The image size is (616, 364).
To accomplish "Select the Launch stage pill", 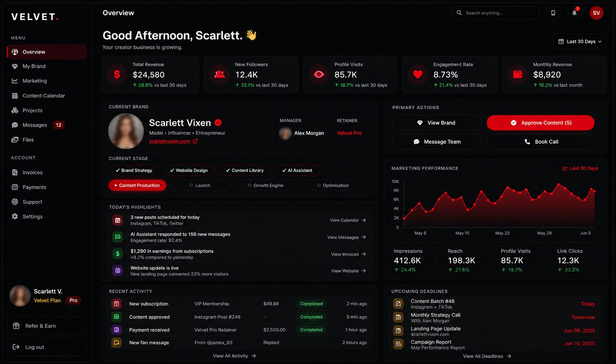I will [x=200, y=185].
